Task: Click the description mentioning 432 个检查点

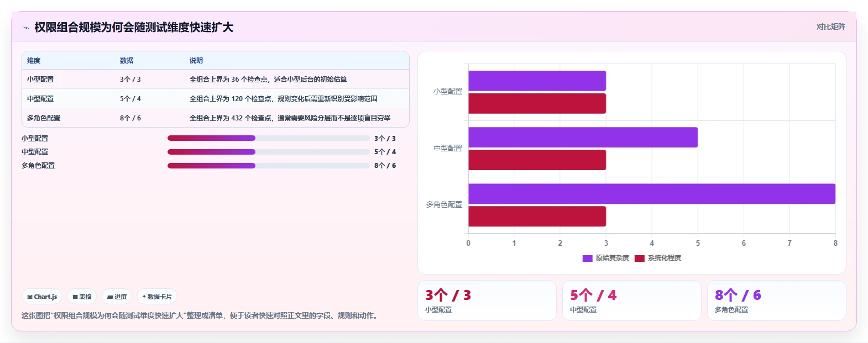Action: (x=290, y=118)
